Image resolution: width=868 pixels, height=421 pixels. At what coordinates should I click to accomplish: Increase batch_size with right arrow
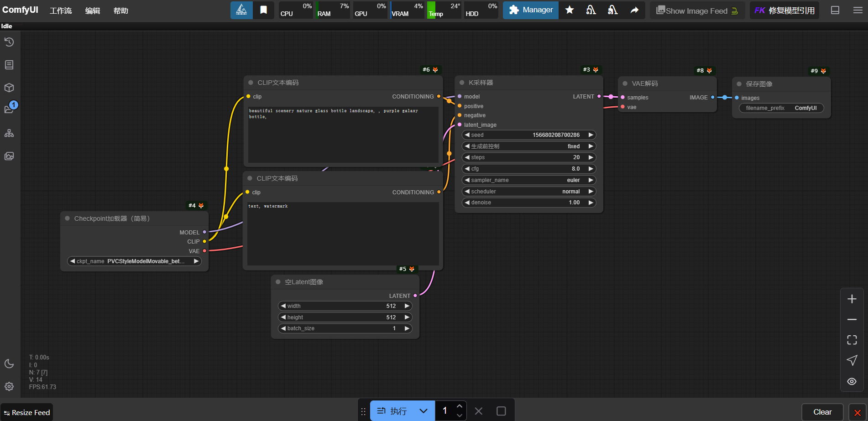coord(407,328)
